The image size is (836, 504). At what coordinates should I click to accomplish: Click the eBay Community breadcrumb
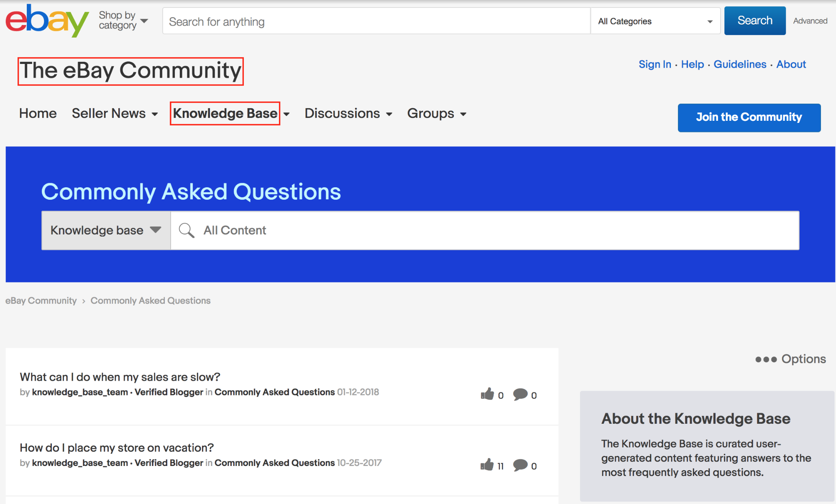coord(41,301)
